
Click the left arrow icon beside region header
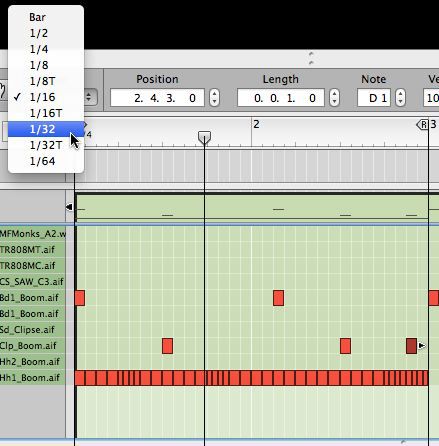coord(69,207)
